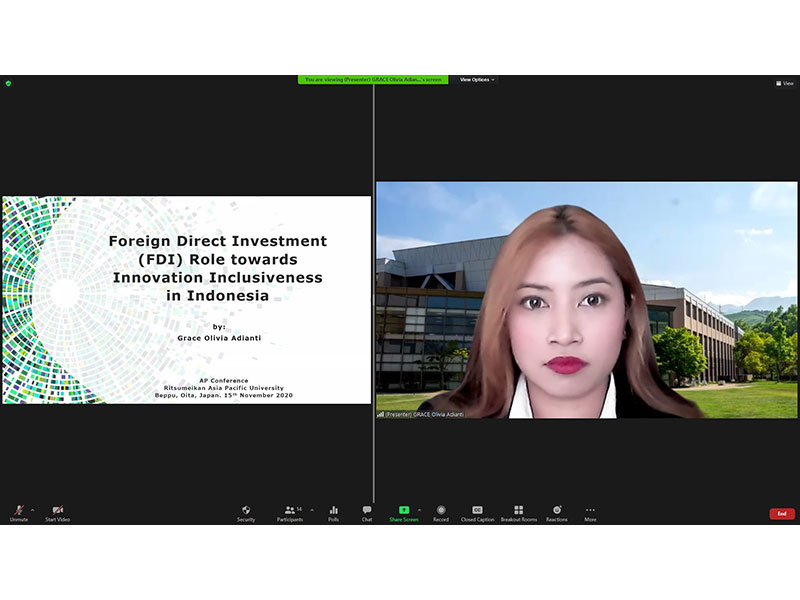Start recording the meeting

coord(441,512)
